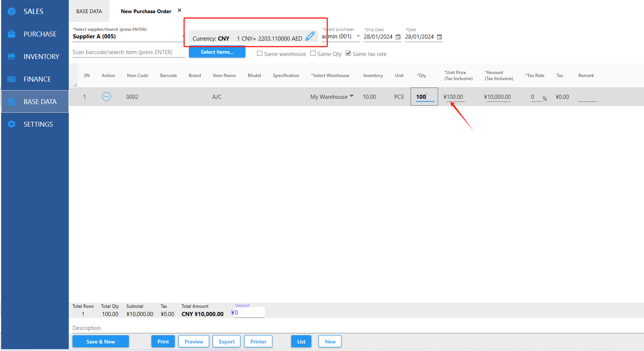Click the Printer button
Viewport: 644px width, 351px height.
coord(258,341)
